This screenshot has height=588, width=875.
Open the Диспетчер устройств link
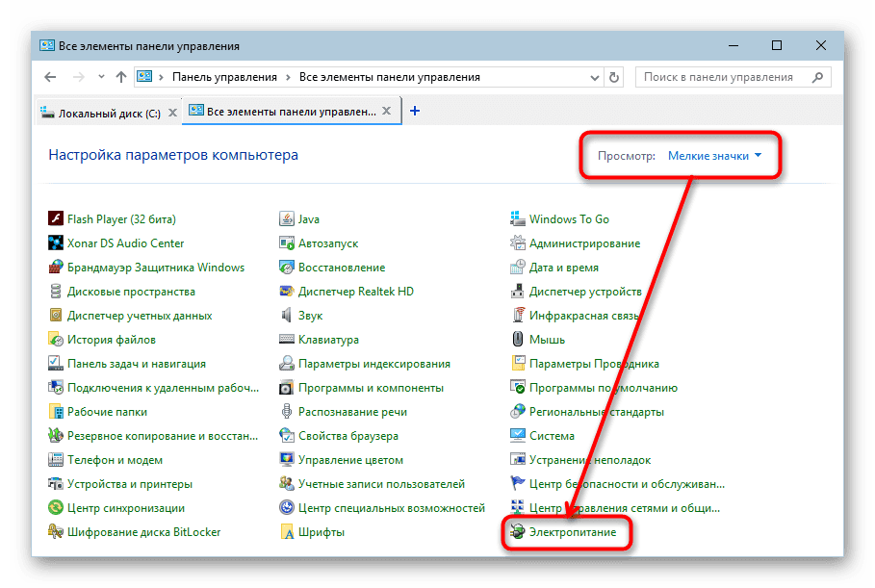pyautogui.click(x=585, y=292)
